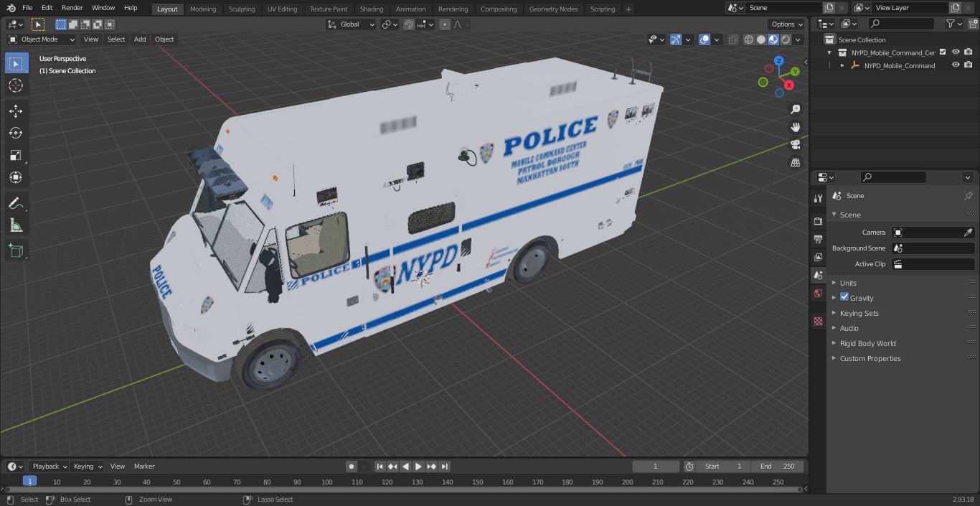Switch orthographic perspective grid icon
The width and height of the screenshot is (980, 506).
click(795, 163)
